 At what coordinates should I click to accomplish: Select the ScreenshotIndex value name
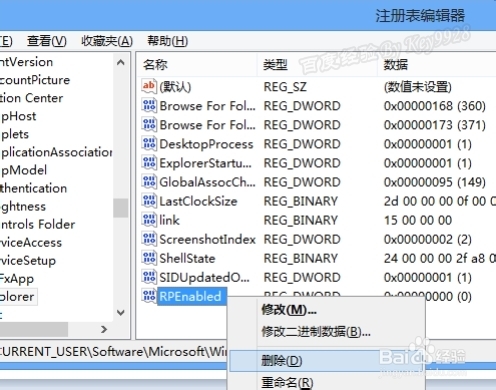click(x=207, y=239)
